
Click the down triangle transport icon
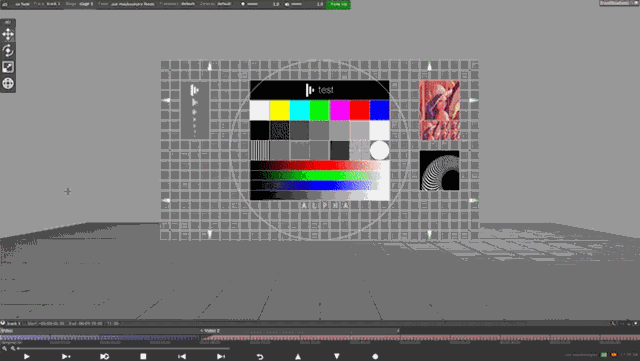pos(337,357)
